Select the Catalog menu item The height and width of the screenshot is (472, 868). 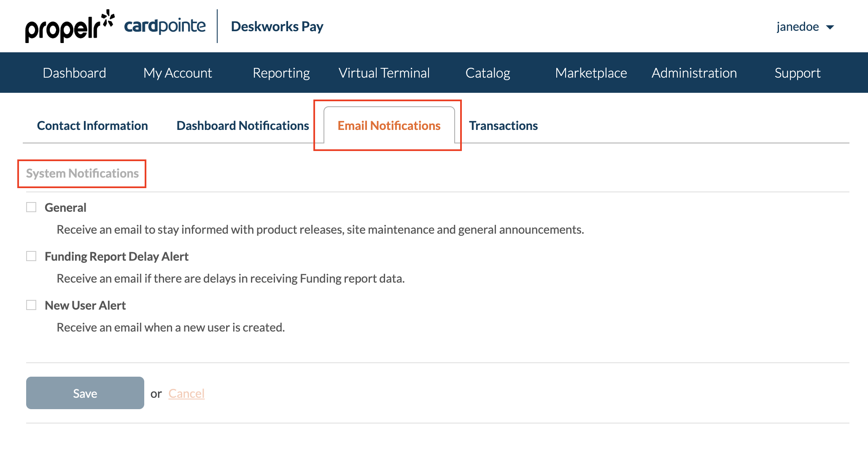[488, 73]
